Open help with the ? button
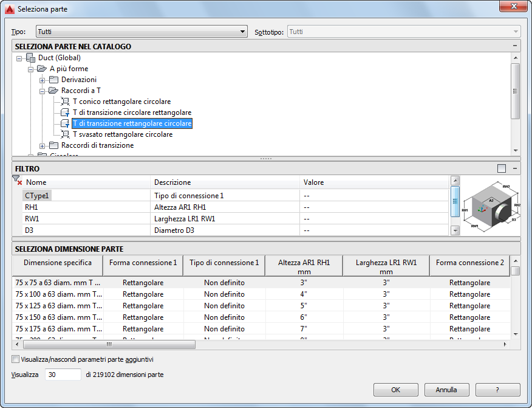This screenshot has height=408, width=532. pos(497,390)
